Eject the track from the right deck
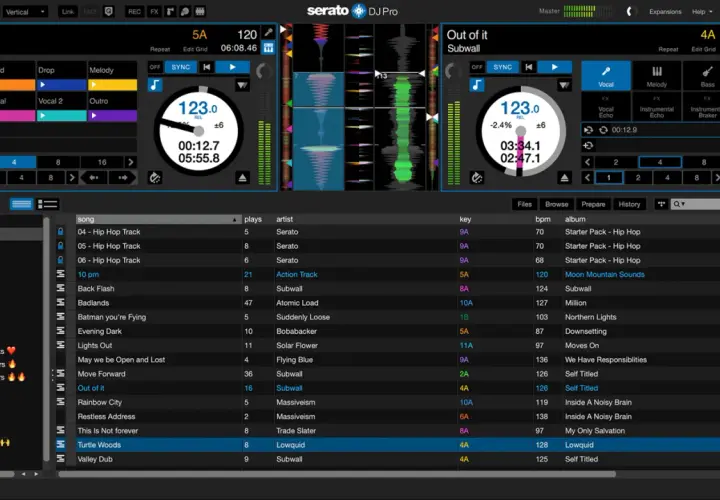This screenshot has height=500, width=720. tap(564, 178)
